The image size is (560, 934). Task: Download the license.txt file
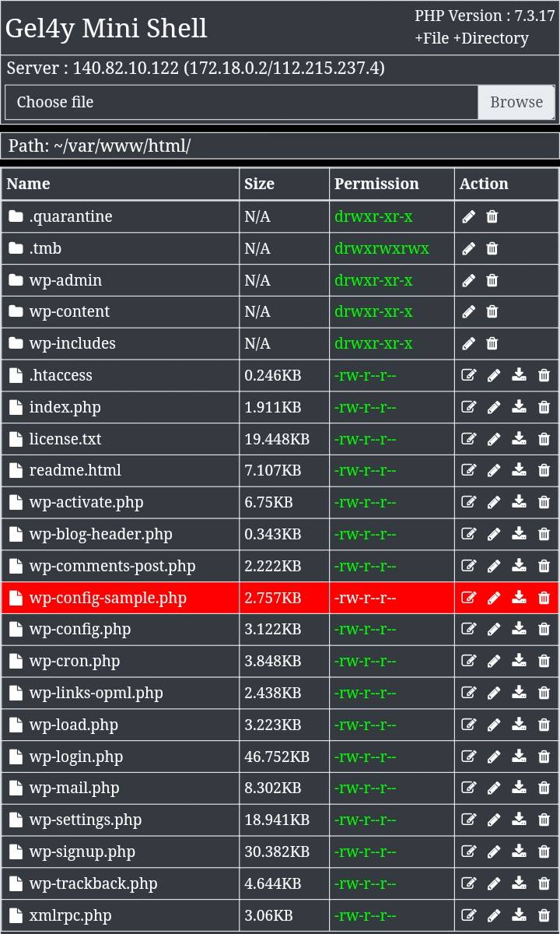click(x=519, y=439)
